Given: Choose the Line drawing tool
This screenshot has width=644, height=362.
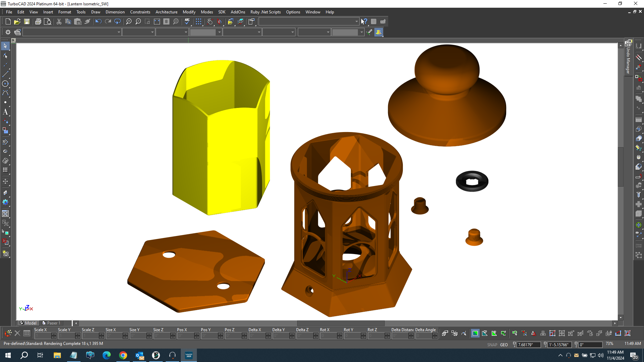Looking at the screenshot, I should point(5,74).
